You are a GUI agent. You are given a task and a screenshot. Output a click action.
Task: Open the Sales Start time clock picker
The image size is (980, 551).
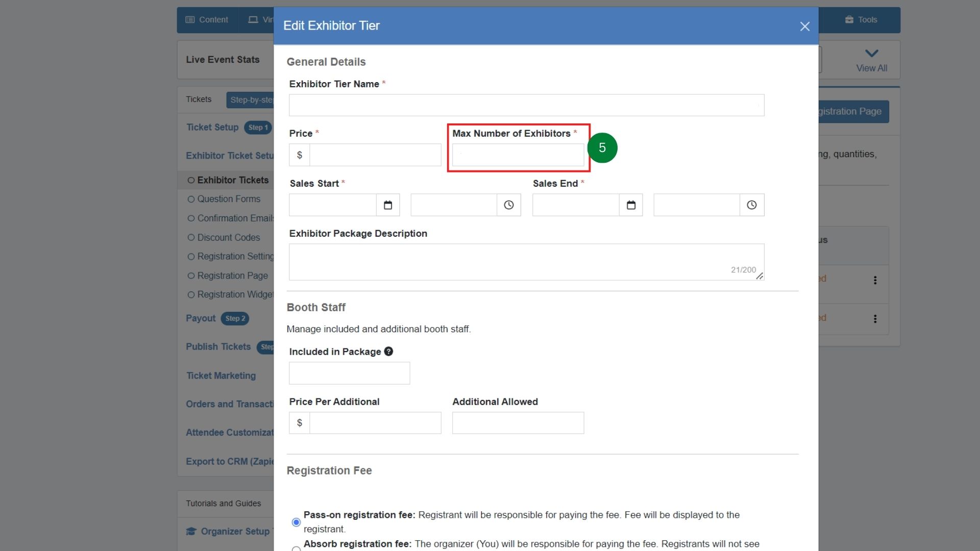tap(509, 205)
